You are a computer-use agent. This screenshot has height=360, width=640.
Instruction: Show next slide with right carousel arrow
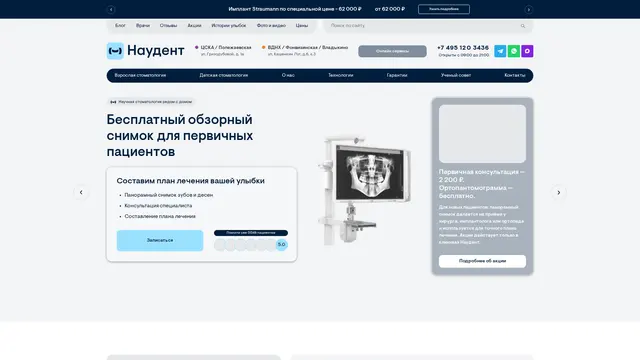click(x=559, y=192)
